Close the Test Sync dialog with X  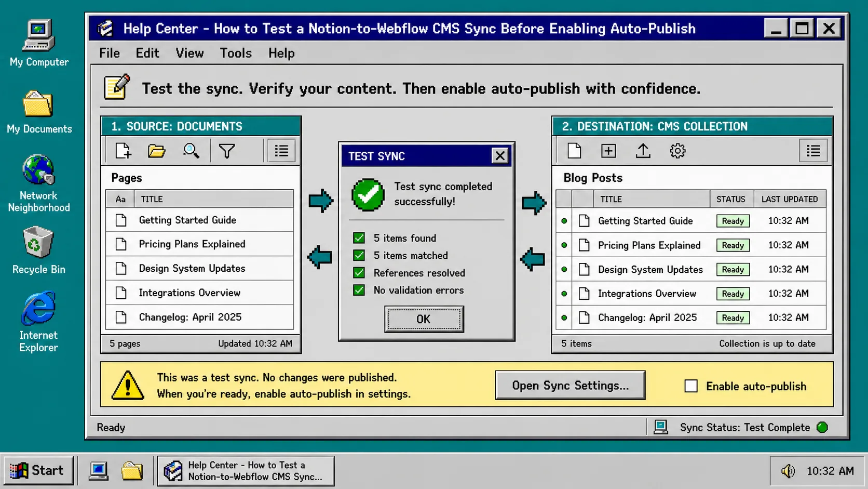click(500, 155)
